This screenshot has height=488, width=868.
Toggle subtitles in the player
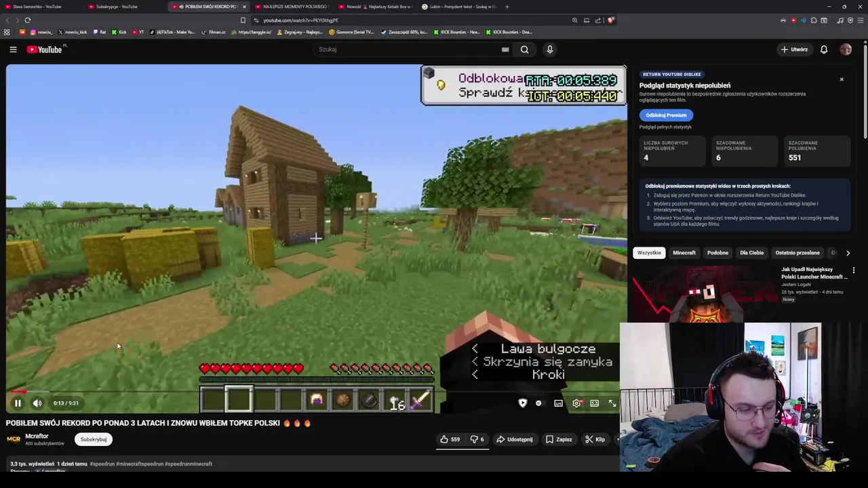[558, 403]
